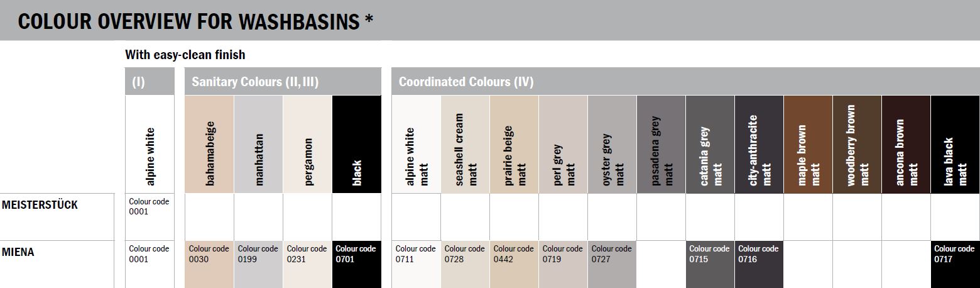Image resolution: width=980 pixels, height=288 pixels.
Task: Click the lava black matt header swatch
Action: (x=955, y=144)
